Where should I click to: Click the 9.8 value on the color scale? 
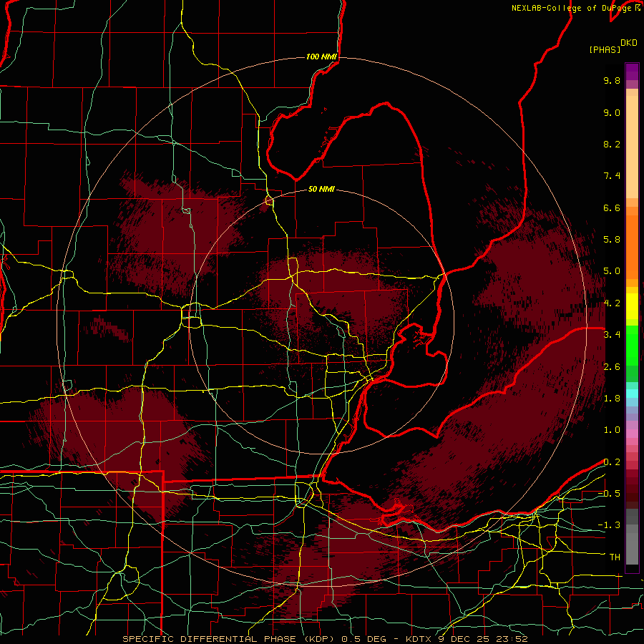(612, 80)
